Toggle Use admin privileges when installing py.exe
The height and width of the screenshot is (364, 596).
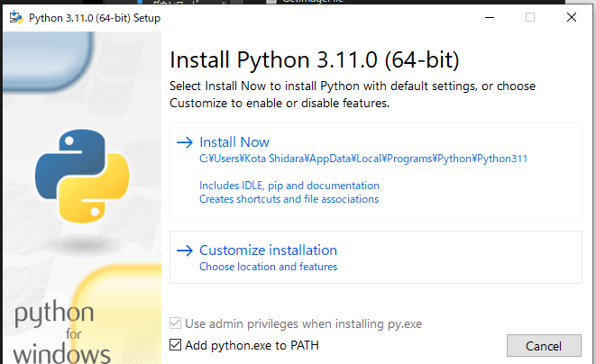tap(175, 323)
